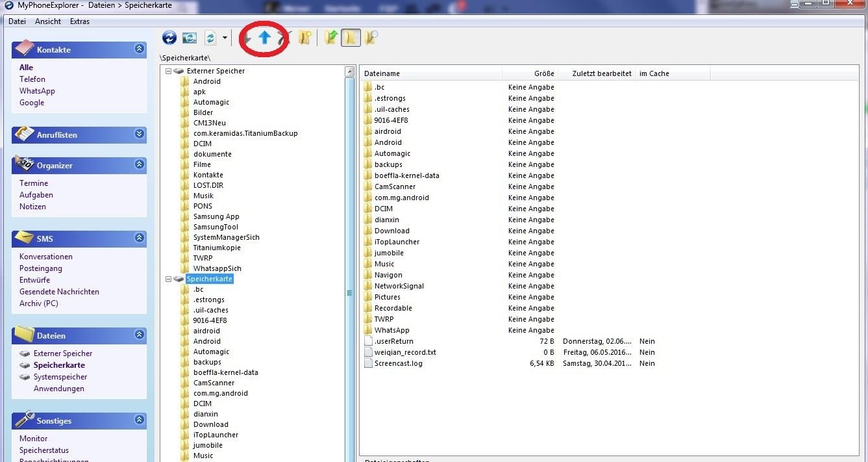Collapse the Anruflisten sidebar panel chevron
The height and width of the screenshot is (462, 868).
pyautogui.click(x=139, y=134)
